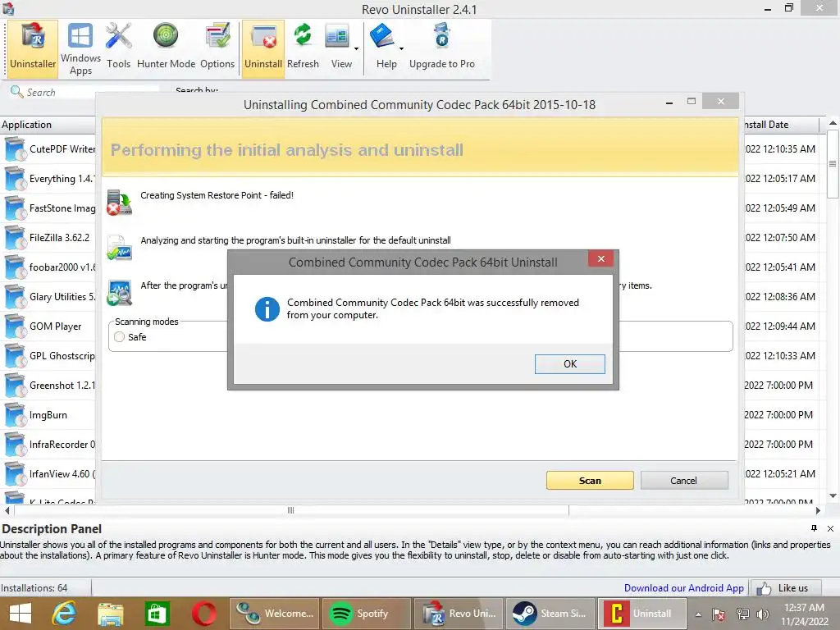Viewport: 840px width, 630px height.
Task: Click the leftover scan step icon
Action: coord(119,293)
